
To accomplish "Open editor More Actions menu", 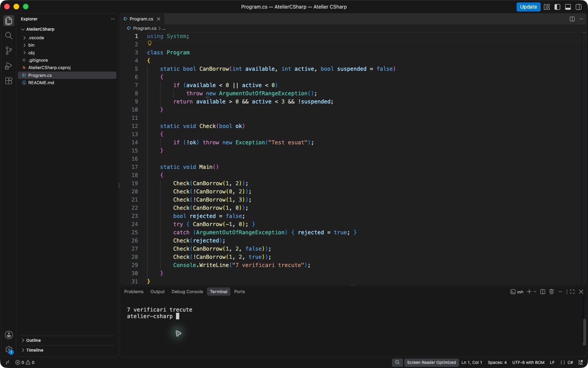I will coord(581,19).
